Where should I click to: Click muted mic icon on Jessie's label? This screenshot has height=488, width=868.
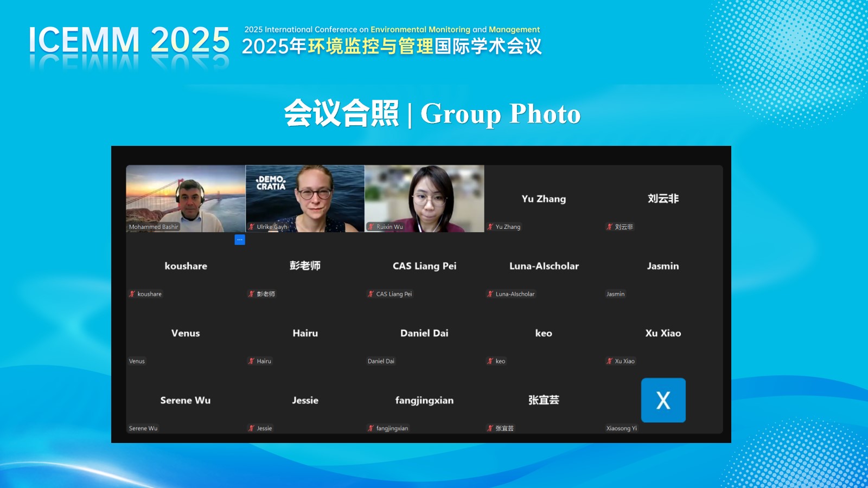click(251, 428)
